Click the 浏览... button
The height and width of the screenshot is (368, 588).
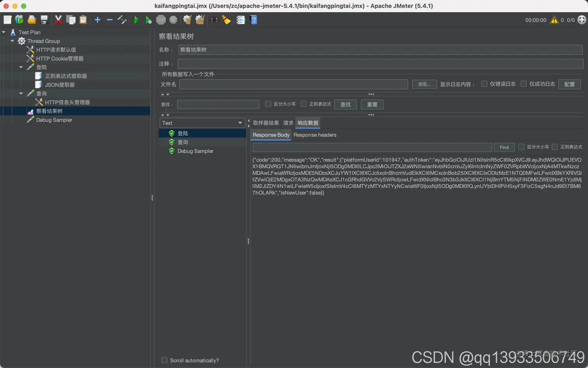[424, 84]
